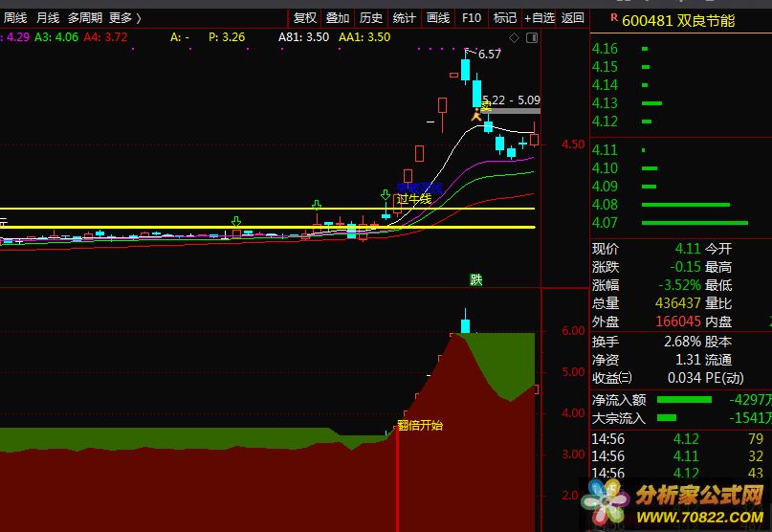Click the middle green arrow signal
Image resolution: width=772 pixels, height=532 pixels.
[317, 205]
